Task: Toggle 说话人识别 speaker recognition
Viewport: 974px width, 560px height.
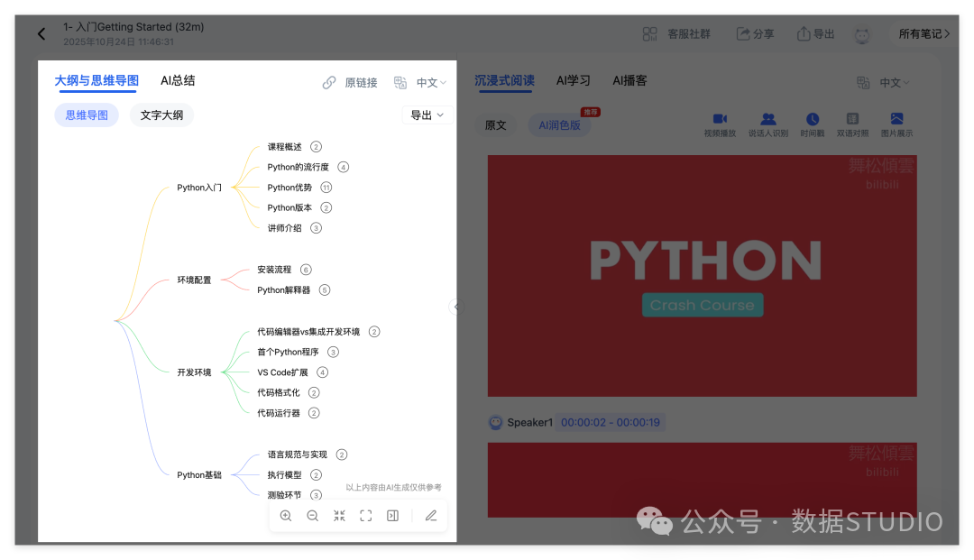Action: point(768,124)
